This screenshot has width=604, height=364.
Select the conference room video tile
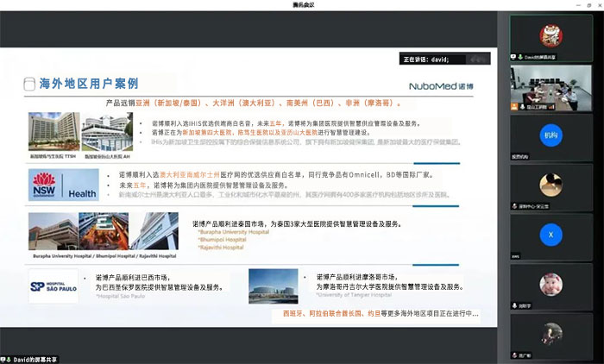point(551,85)
